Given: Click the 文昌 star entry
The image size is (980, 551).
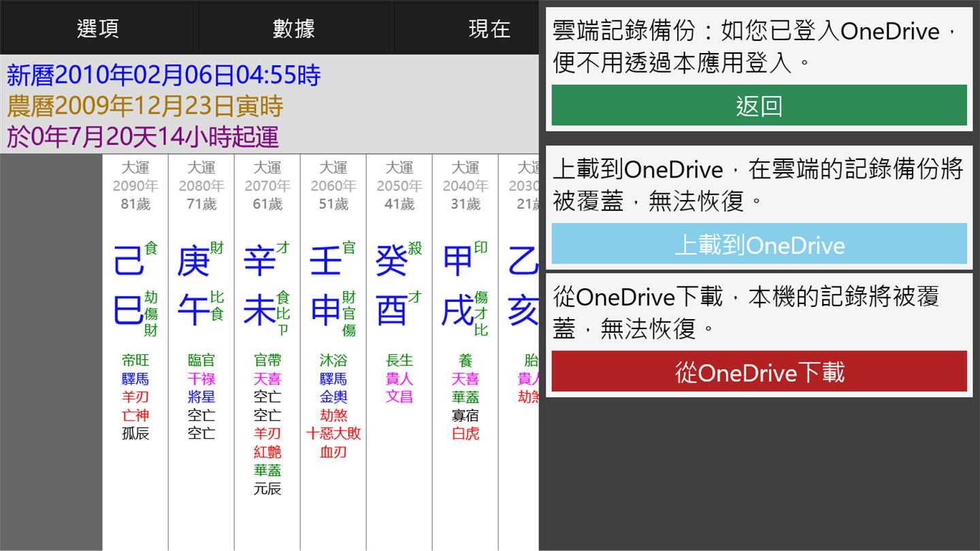Looking at the screenshot, I should 399,397.
